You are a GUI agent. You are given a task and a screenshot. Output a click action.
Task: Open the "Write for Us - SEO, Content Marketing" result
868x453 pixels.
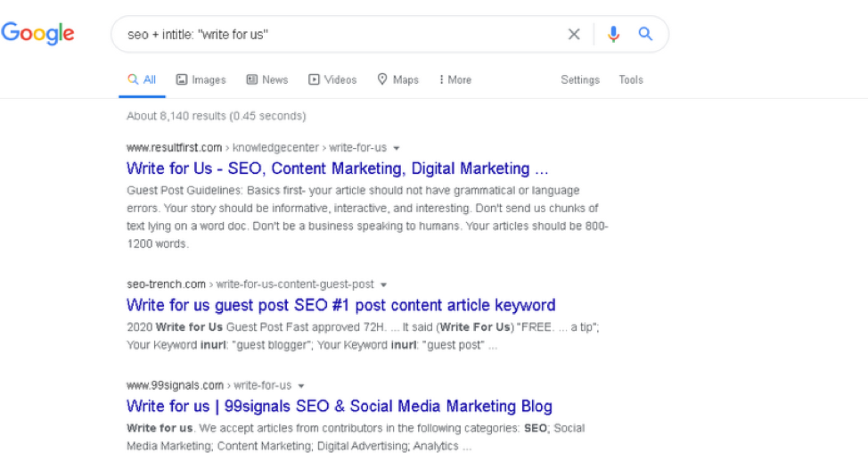tap(337, 169)
